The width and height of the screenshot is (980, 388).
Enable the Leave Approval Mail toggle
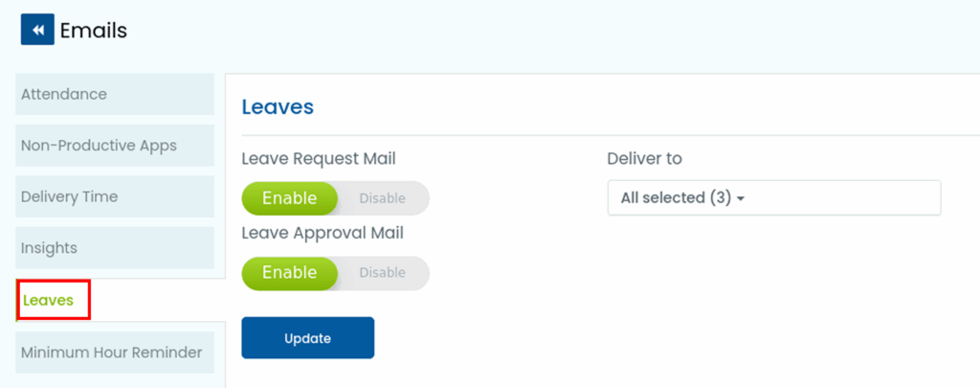pos(290,272)
